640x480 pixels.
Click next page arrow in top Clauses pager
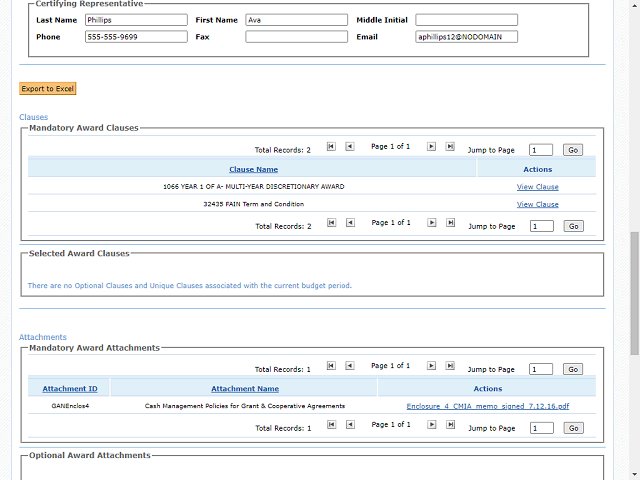pyautogui.click(x=432, y=146)
